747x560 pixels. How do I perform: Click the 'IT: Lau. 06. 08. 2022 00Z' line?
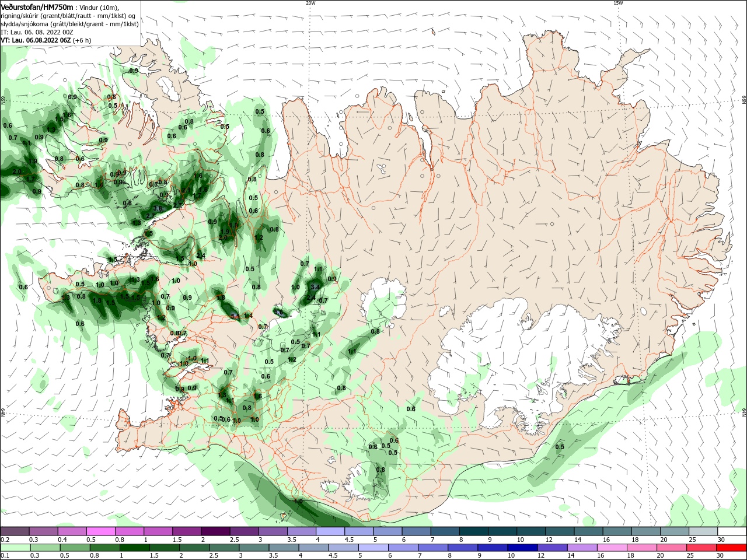pyautogui.click(x=37, y=32)
